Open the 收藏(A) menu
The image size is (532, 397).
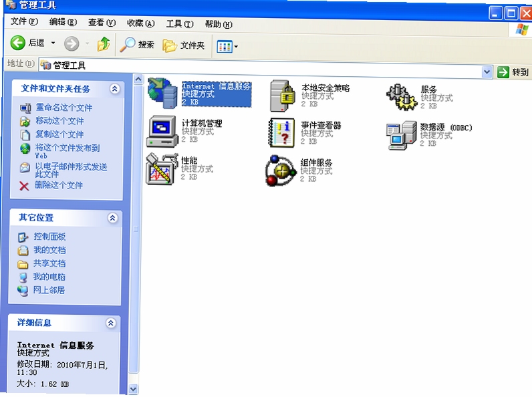pos(140,23)
